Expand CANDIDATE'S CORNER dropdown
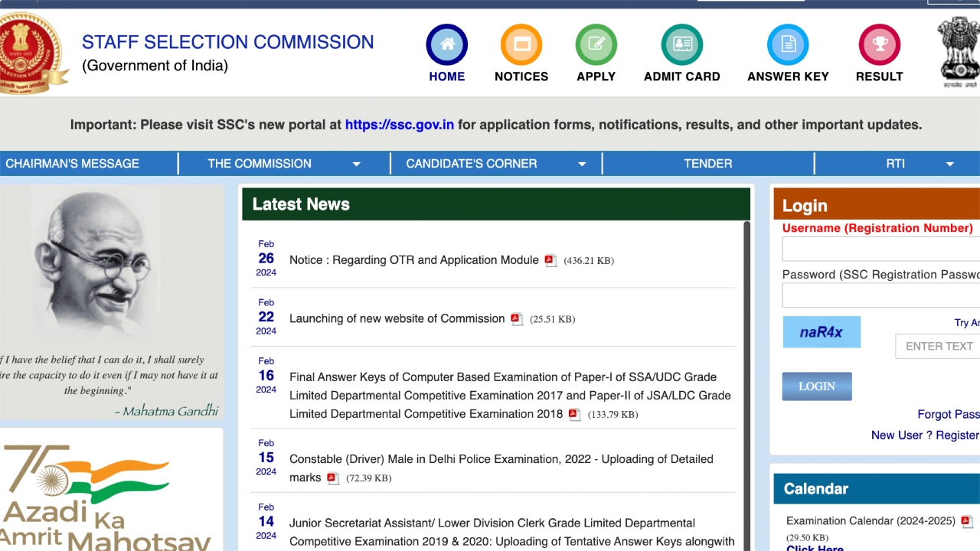This screenshot has width=980, height=551. (583, 163)
